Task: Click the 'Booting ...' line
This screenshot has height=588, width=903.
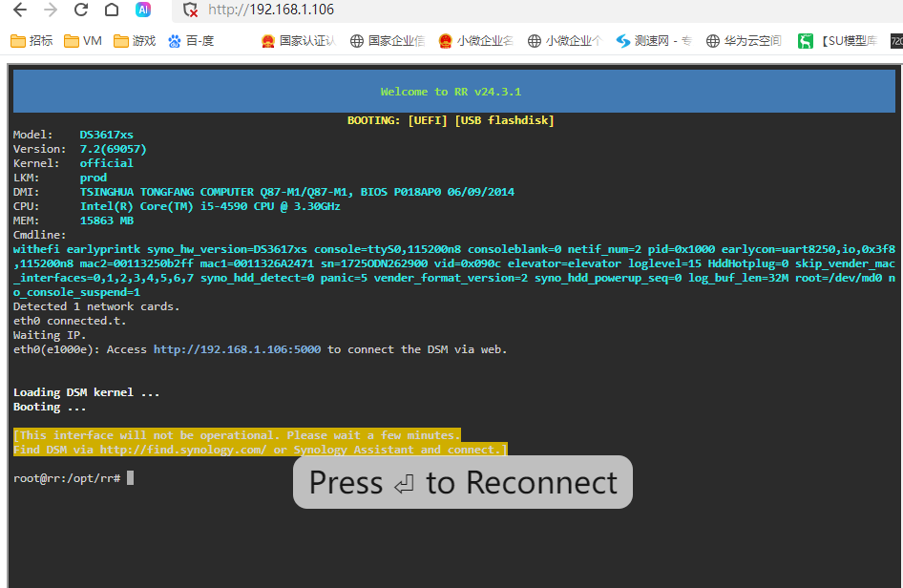Action: 50,407
